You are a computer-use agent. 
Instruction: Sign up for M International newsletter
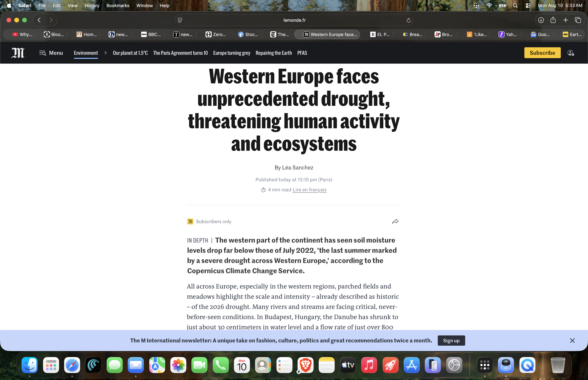(x=451, y=340)
